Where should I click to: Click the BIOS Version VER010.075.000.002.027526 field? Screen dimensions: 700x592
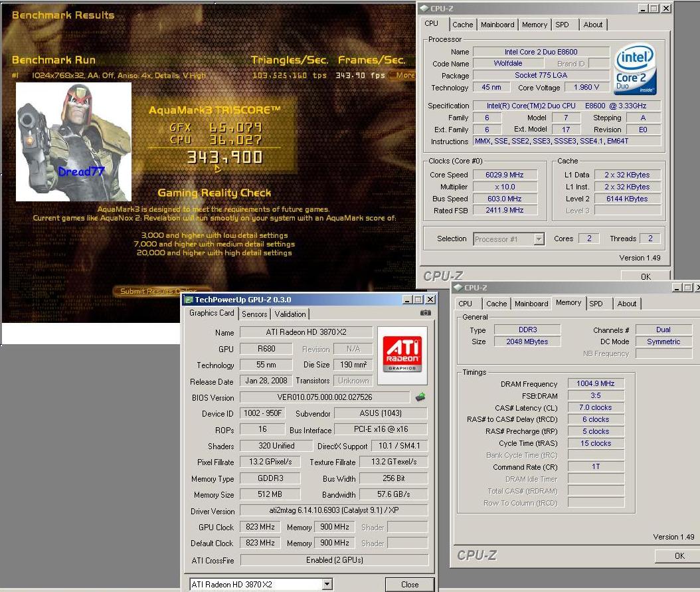click(325, 397)
